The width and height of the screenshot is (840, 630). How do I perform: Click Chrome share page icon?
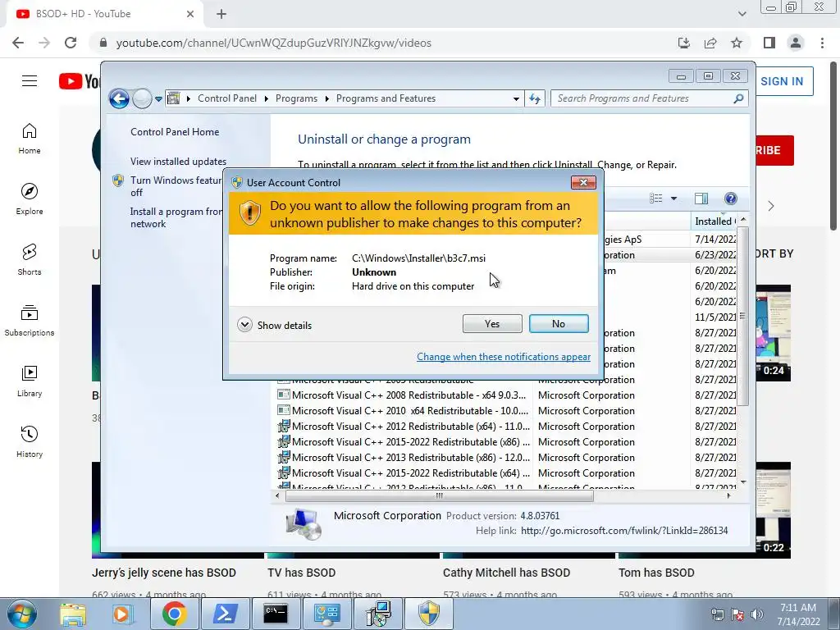click(710, 43)
